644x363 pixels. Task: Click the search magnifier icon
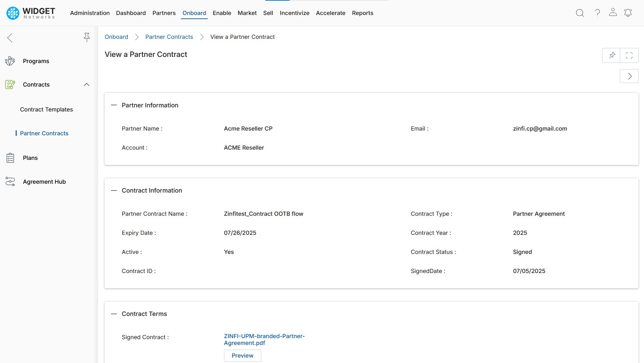coord(580,13)
